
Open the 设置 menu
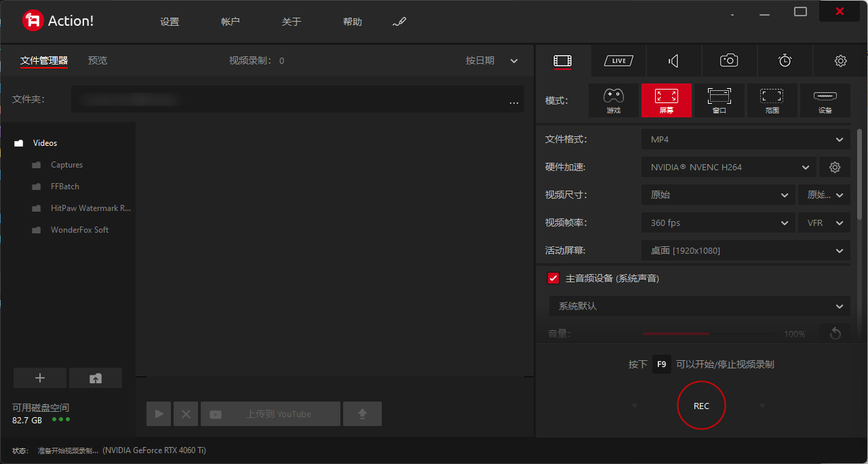click(170, 22)
